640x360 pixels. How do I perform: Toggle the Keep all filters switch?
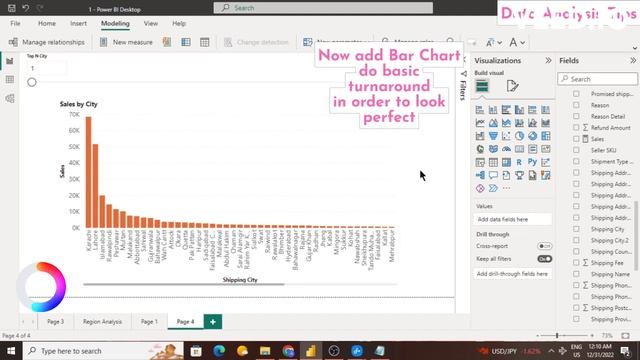click(x=544, y=259)
